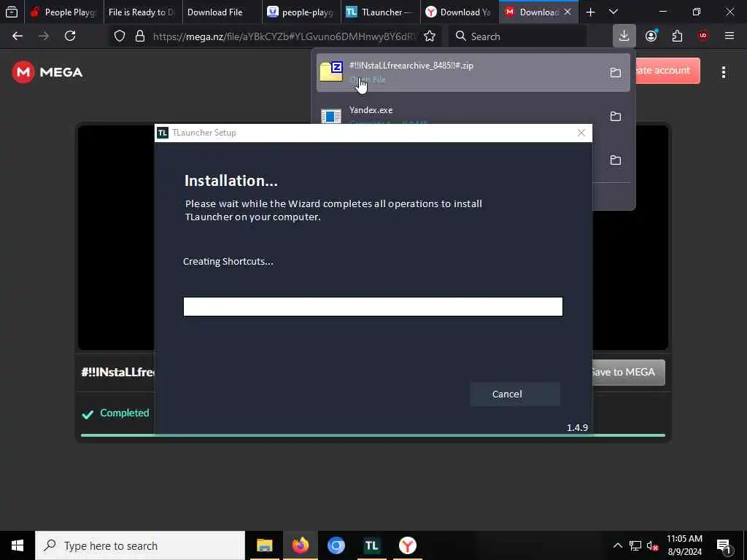The width and height of the screenshot is (747, 560).
Task: Click the tracking protection shield icon
Action: (x=120, y=36)
